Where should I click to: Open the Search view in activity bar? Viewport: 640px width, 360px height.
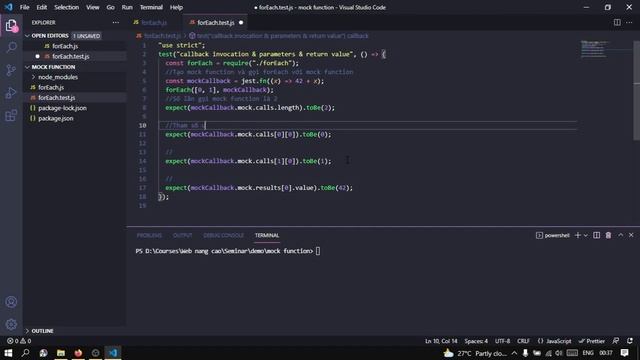(x=11, y=47)
